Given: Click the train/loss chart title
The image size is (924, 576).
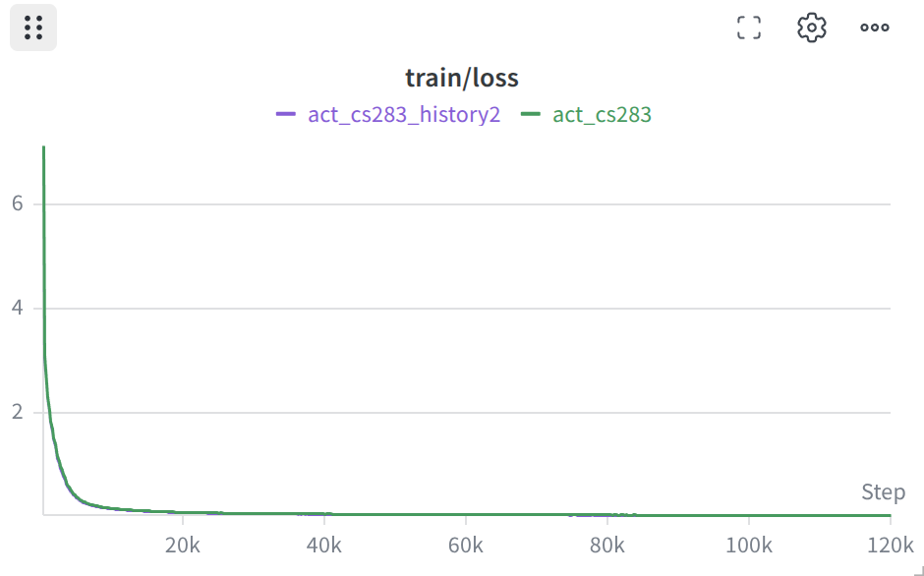Looking at the screenshot, I should (x=462, y=78).
